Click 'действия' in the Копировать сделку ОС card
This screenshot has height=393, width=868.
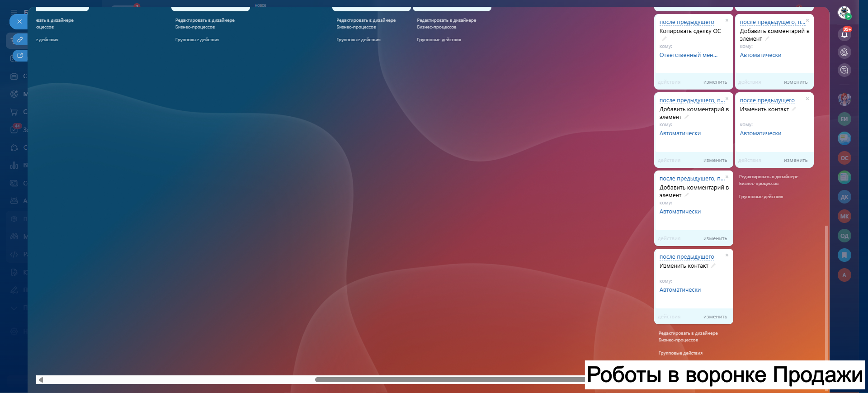[x=669, y=82]
